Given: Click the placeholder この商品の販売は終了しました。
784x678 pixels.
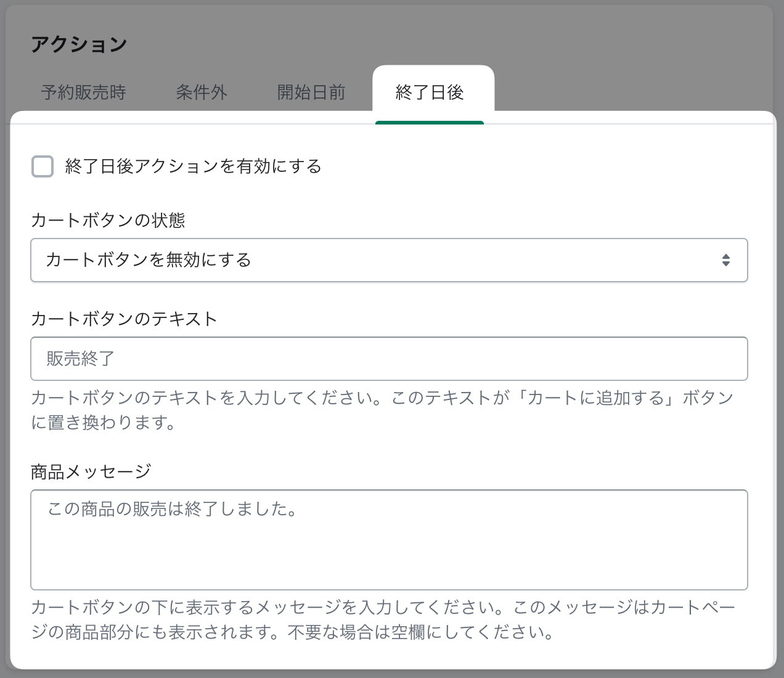Looking at the screenshot, I should [x=173, y=509].
